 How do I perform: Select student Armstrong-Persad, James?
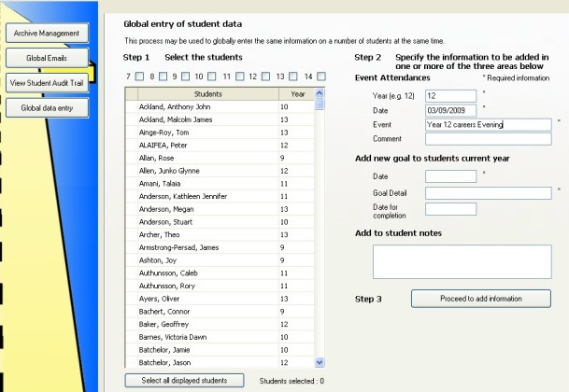click(220, 247)
